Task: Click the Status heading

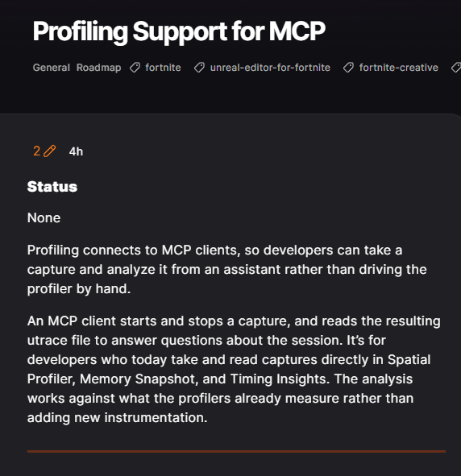Action: 52,186
